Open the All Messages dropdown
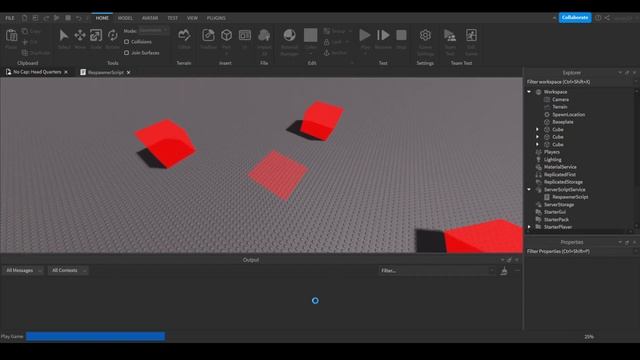 [x=23, y=270]
